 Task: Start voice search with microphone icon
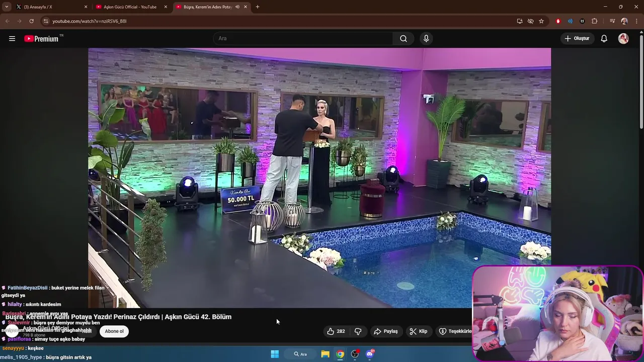(x=426, y=39)
